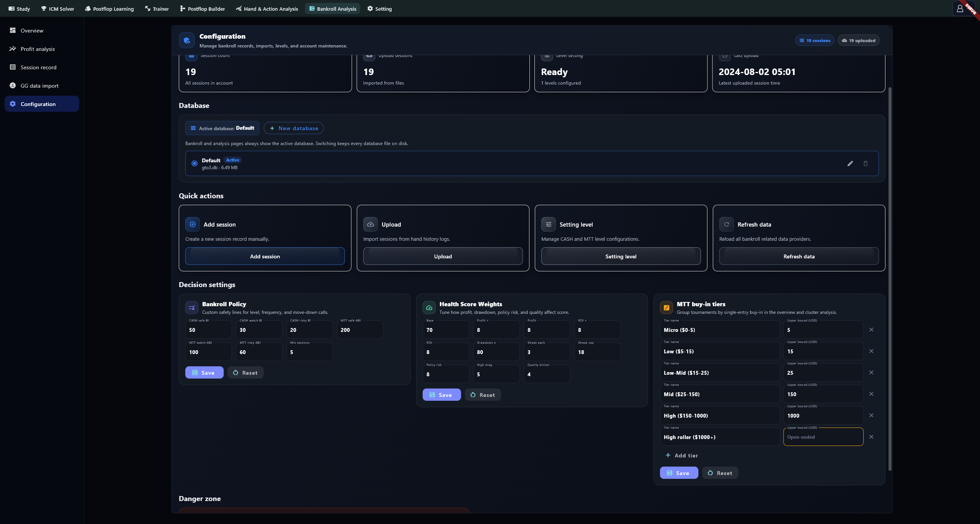980x524 pixels.
Task: Click the 19 uploaded badge
Action: [859, 40]
